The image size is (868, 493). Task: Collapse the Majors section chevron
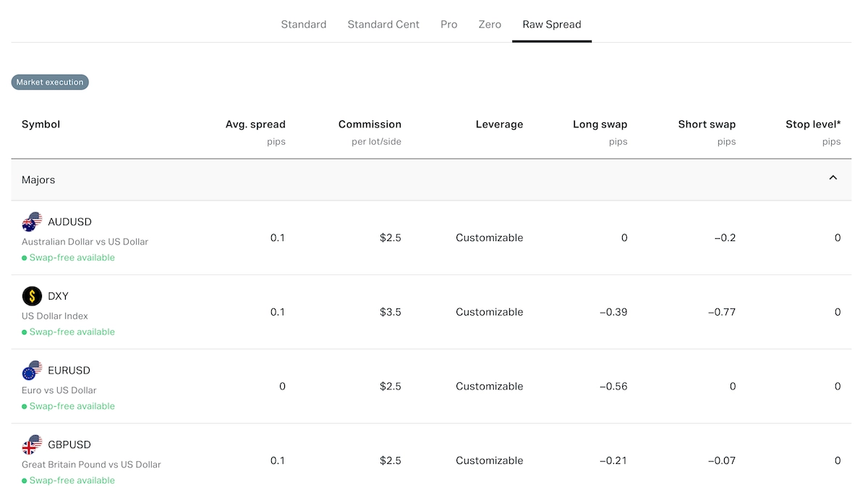click(x=833, y=177)
